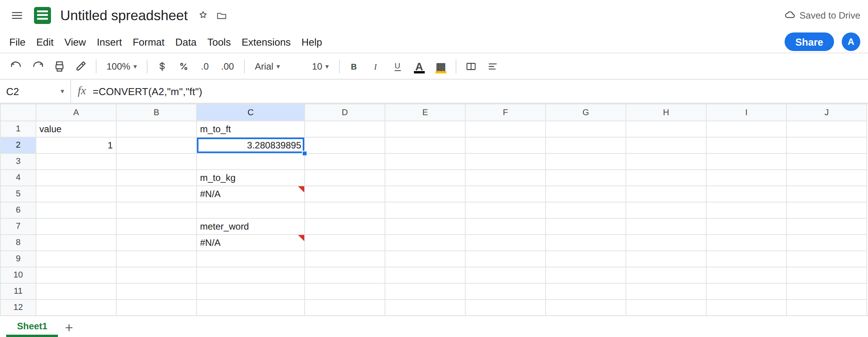The image size is (868, 337).
Task: Pick a cell fill color
Action: [x=441, y=67]
